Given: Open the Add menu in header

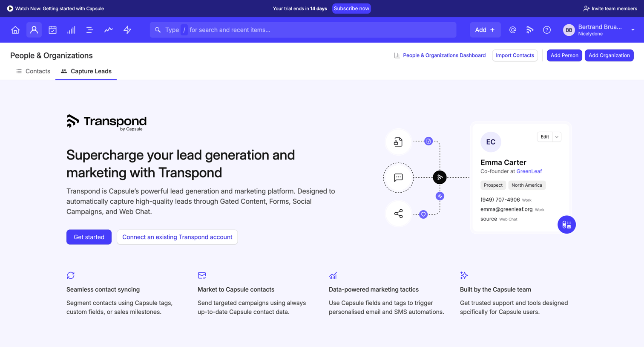Looking at the screenshot, I should 485,30.
